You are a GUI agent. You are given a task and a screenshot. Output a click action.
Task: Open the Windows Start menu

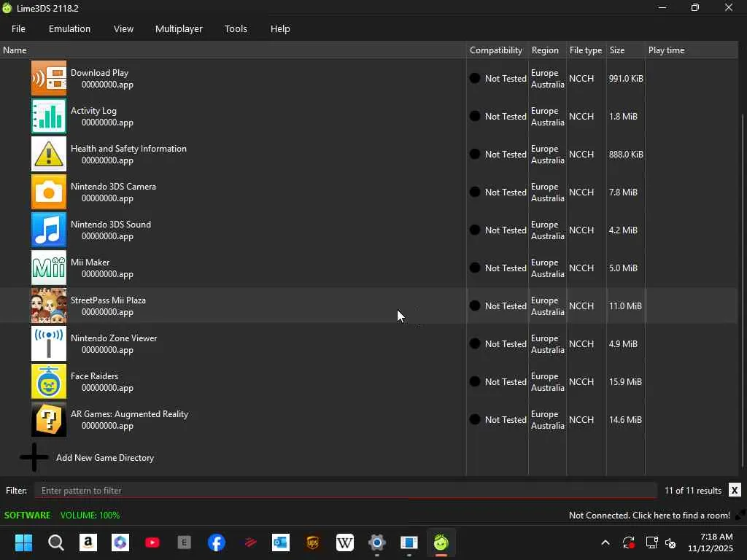[x=23, y=542]
